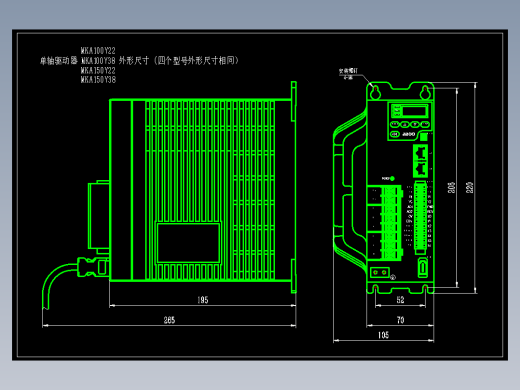520x390 pixels.
Task: Click the cable connector plug at bottom-left
Action: (92, 267)
